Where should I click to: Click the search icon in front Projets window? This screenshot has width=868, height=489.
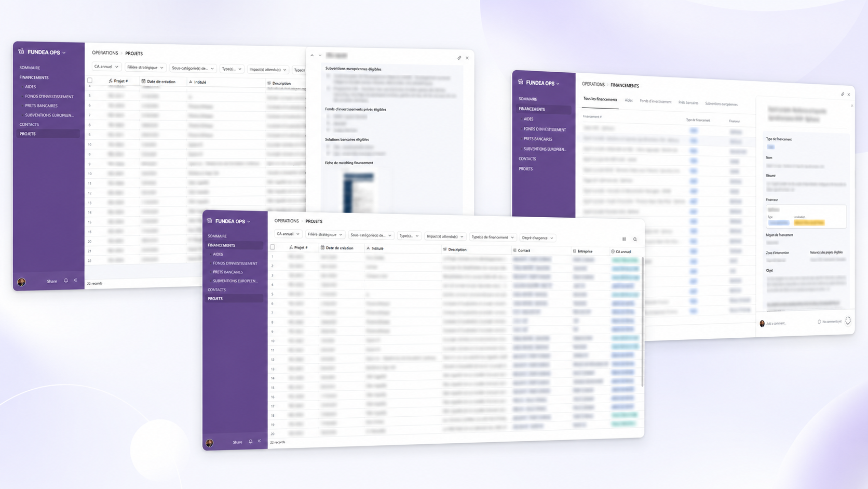635,240
